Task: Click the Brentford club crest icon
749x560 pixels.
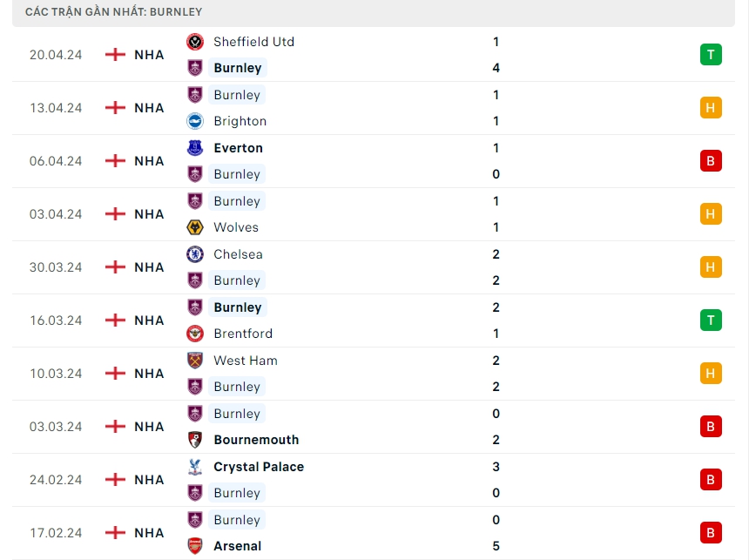Action: point(195,334)
